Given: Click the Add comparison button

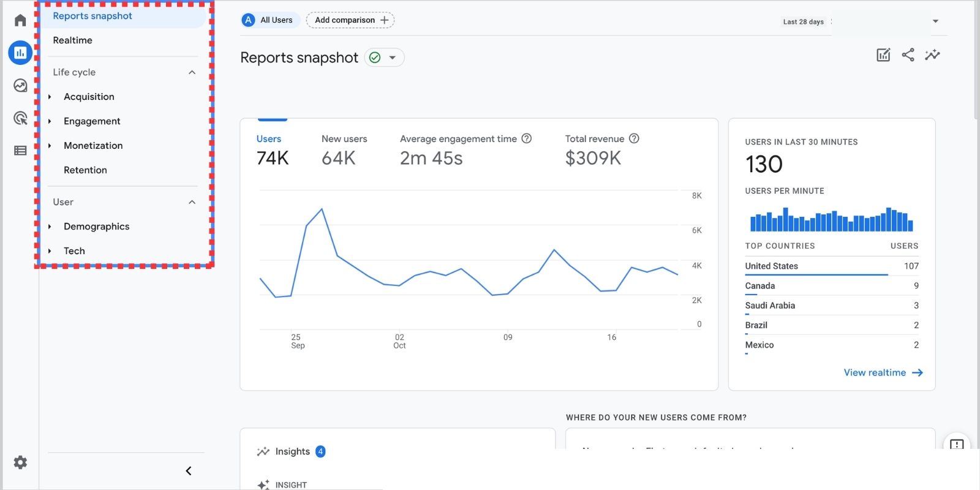Looking at the screenshot, I should pos(350,20).
